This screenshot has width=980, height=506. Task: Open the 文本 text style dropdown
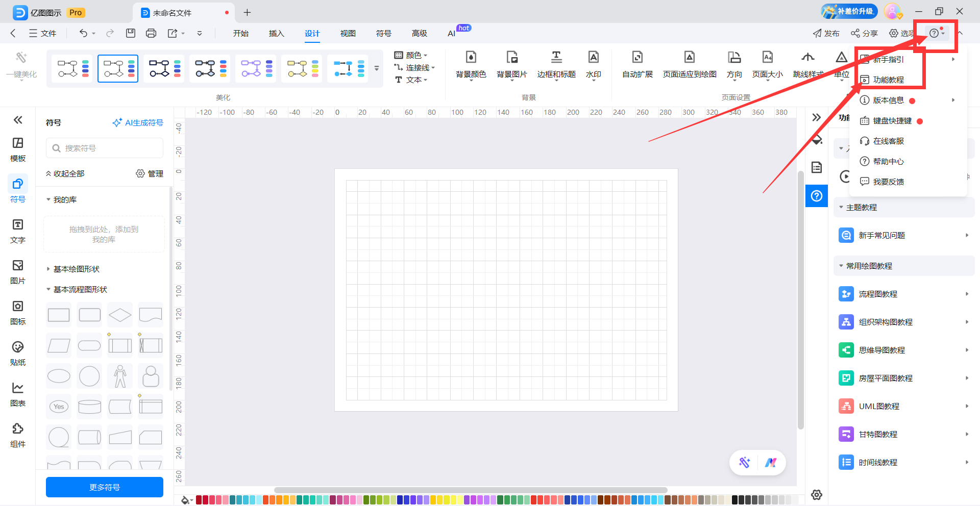click(411, 80)
